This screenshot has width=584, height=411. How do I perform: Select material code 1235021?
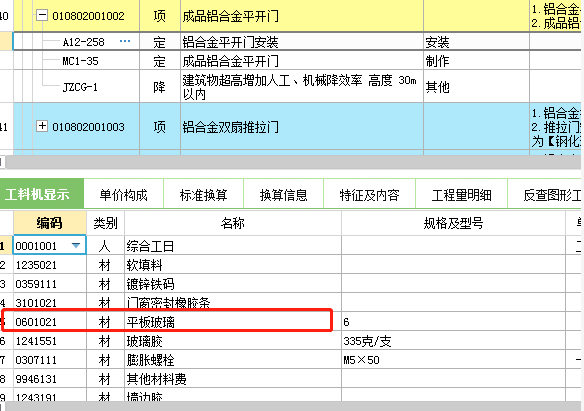[x=50, y=265]
